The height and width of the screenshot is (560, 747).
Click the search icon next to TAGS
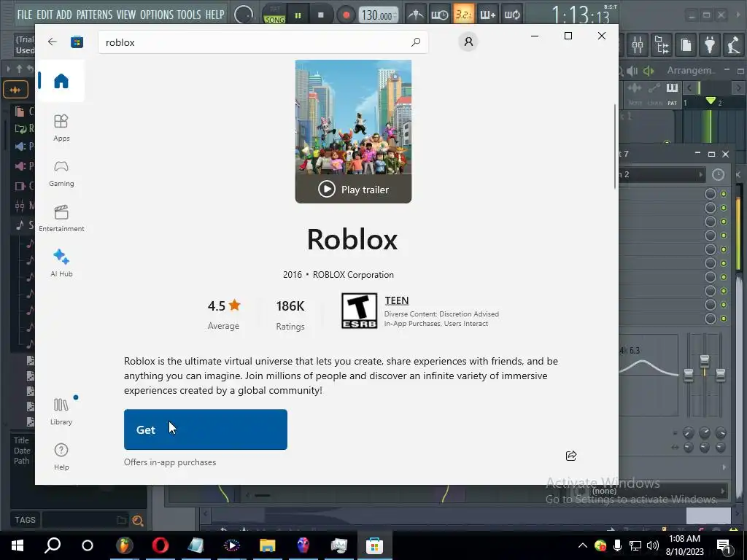[x=138, y=521]
